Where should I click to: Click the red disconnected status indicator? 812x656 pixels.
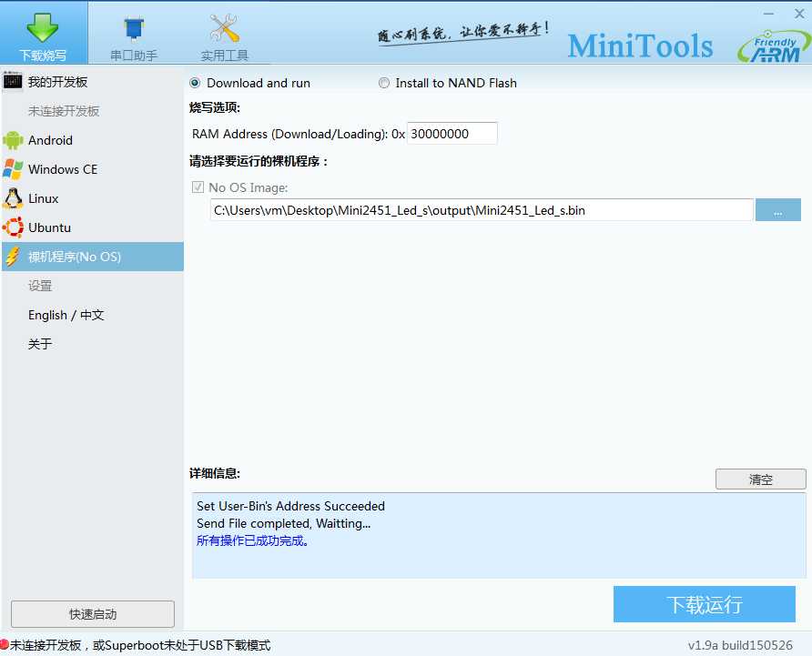tap(5, 644)
